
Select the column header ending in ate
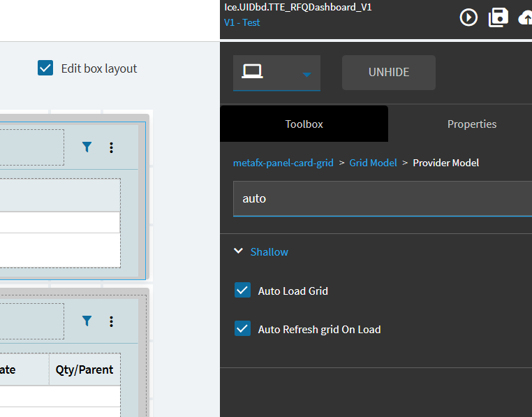(24, 370)
